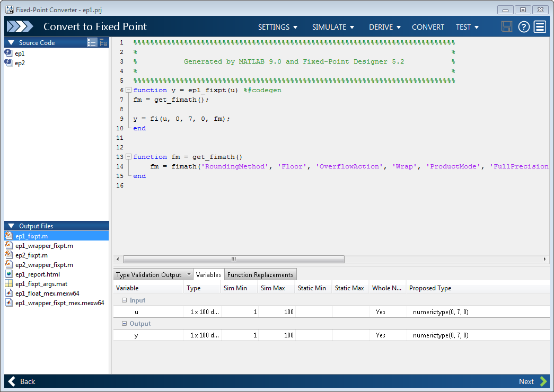The image size is (554, 392).
Task: Open Type Validation Output tab dropdown arrow
Action: (x=188, y=275)
